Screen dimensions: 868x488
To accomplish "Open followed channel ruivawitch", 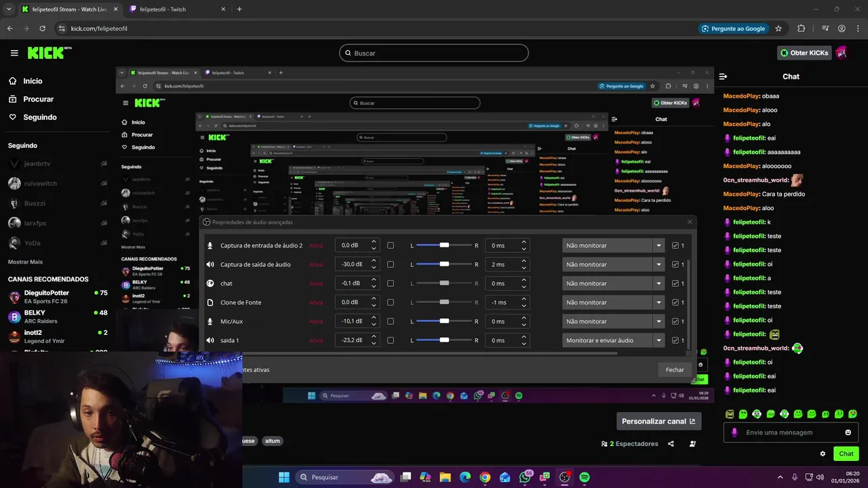I will [58, 184].
